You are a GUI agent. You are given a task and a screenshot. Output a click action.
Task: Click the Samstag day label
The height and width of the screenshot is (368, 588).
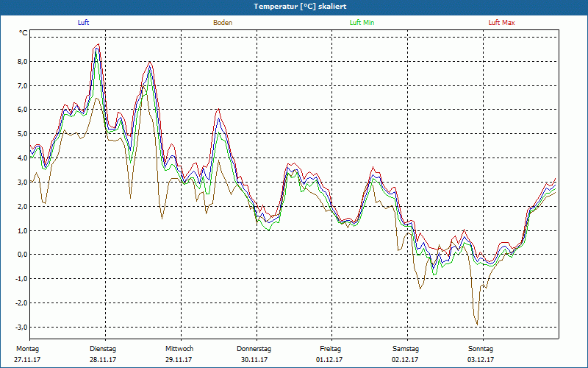[406, 349]
